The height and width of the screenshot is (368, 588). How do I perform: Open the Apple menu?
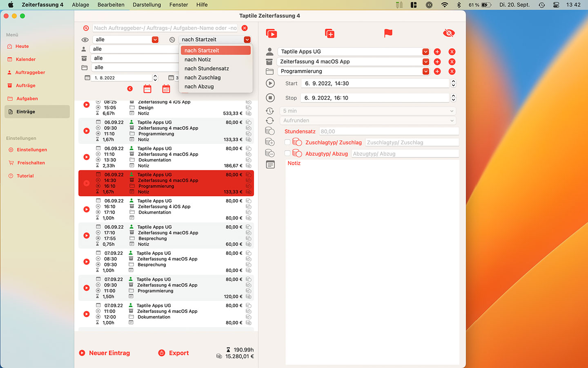pyautogui.click(x=11, y=5)
